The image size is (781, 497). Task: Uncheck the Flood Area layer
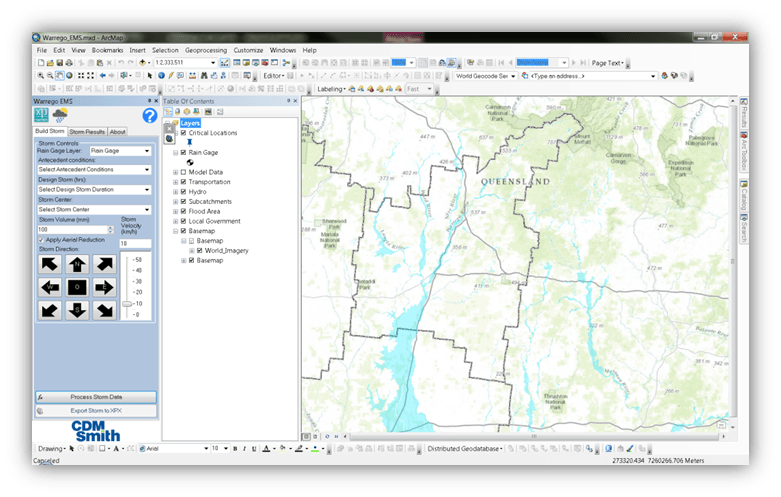pyautogui.click(x=184, y=211)
